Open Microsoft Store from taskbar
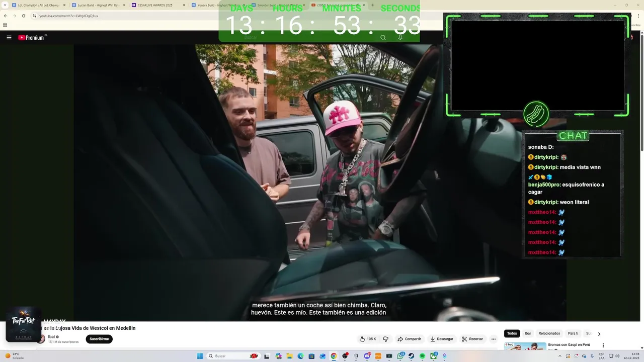 (311, 356)
